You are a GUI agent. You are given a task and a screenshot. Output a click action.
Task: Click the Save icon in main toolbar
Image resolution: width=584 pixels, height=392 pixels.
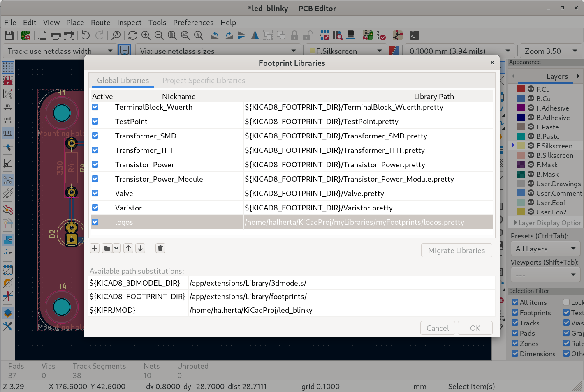point(9,36)
